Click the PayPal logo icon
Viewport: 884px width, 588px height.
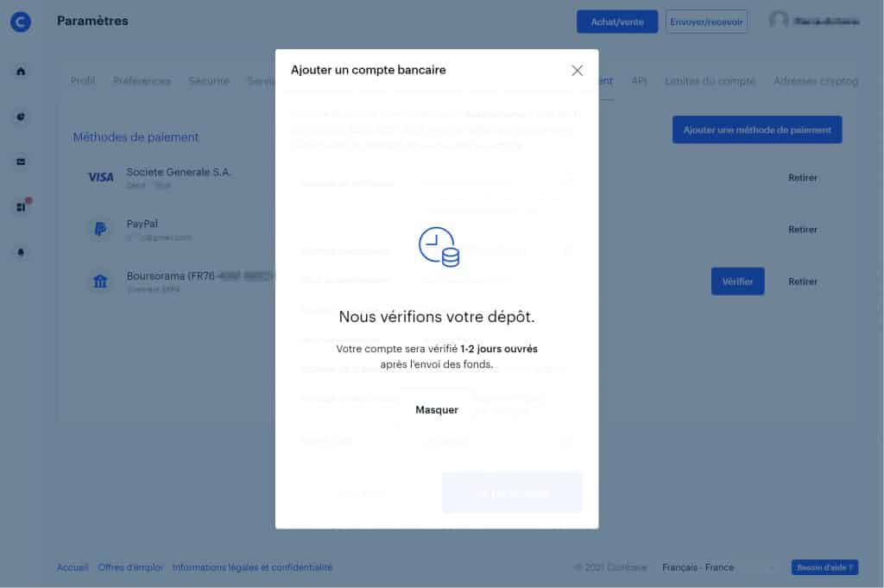99,229
